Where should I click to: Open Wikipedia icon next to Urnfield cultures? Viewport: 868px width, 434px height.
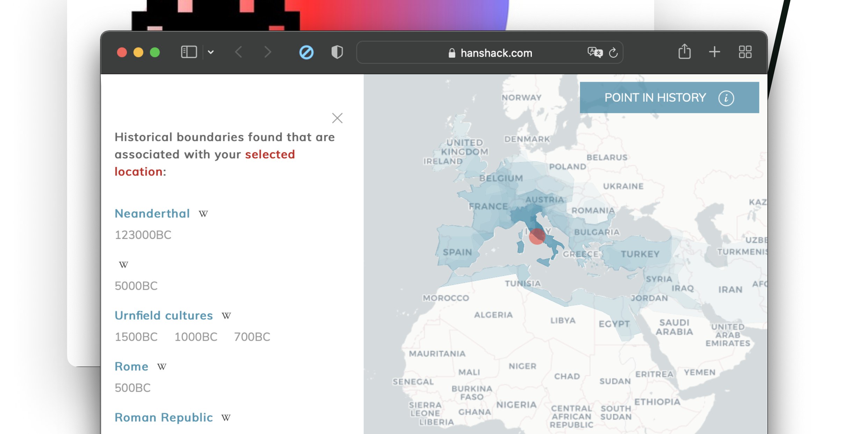point(226,316)
